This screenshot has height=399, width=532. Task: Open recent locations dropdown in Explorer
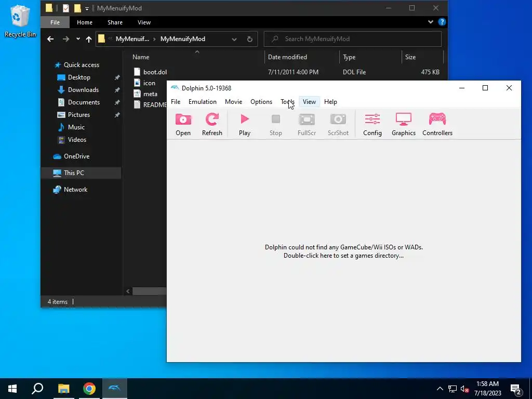(78, 39)
